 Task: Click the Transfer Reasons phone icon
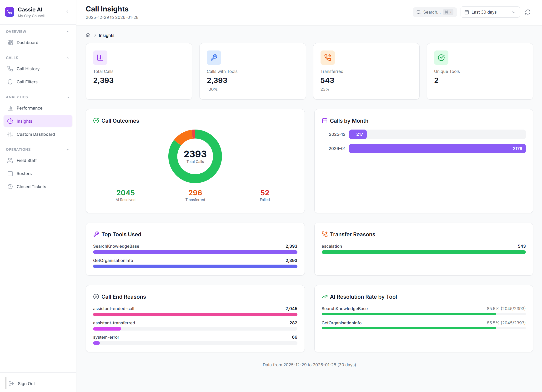[325, 234]
